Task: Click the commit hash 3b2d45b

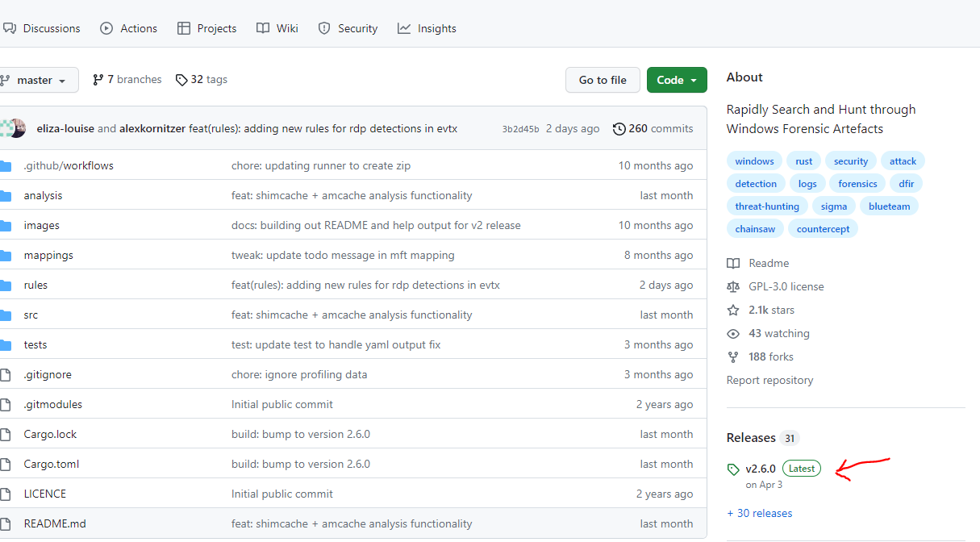Action: tap(520, 129)
